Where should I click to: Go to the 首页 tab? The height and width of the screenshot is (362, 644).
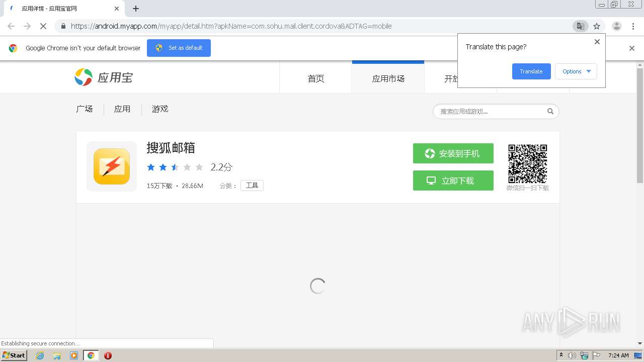click(316, 78)
